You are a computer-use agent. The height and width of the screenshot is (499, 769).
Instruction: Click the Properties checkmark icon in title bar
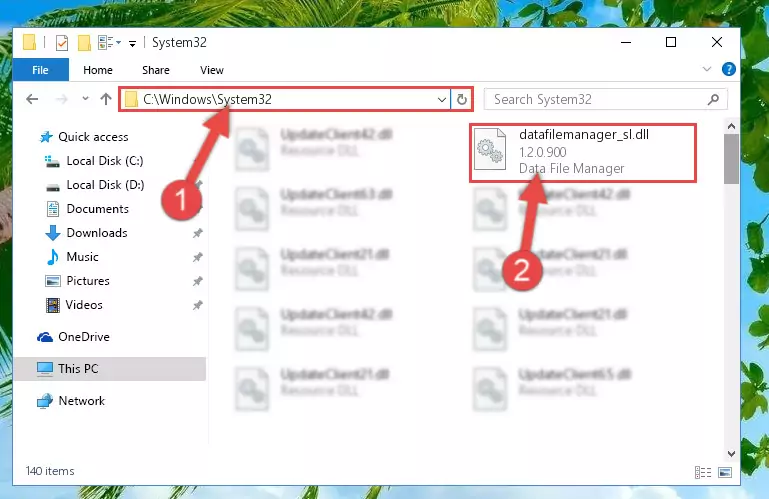(x=62, y=43)
